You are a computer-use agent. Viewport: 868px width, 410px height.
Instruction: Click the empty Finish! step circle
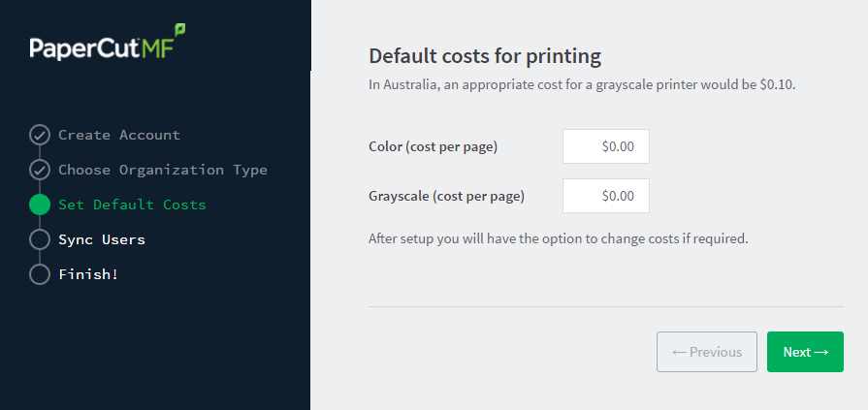(x=40, y=274)
